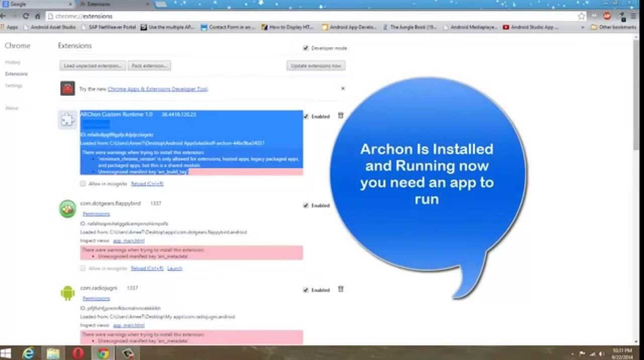Viewport: 644px width, 360px height.
Task: Open Settings in the Chrome sidebar
Action: [14, 86]
